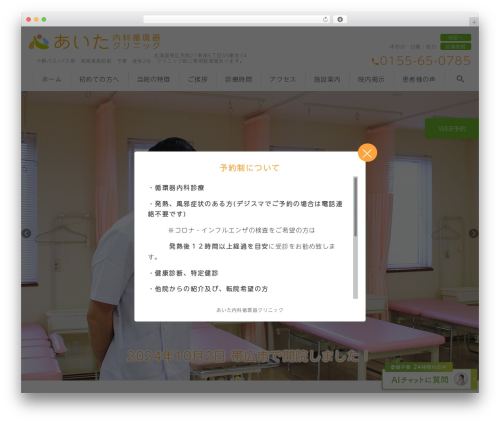Screen dimensions: 500x423
Task: Click the 予約制について popup heading
Action: 249,168
